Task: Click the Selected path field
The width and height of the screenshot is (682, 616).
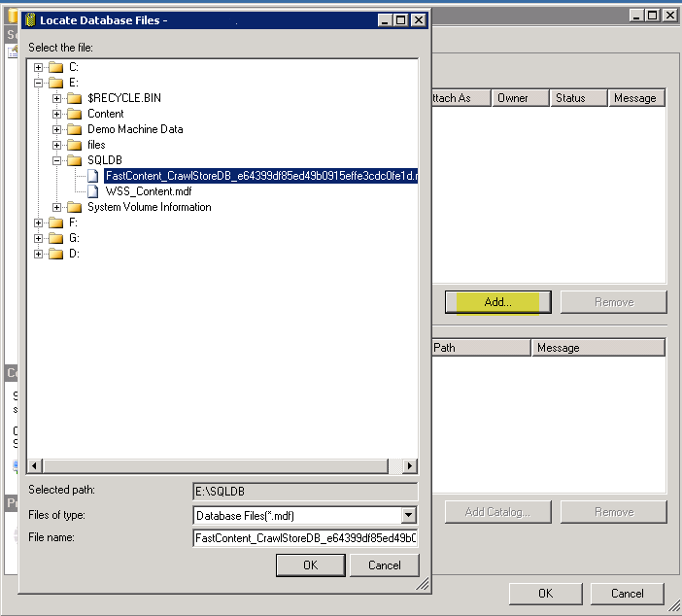Action: pyautogui.click(x=305, y=491)
